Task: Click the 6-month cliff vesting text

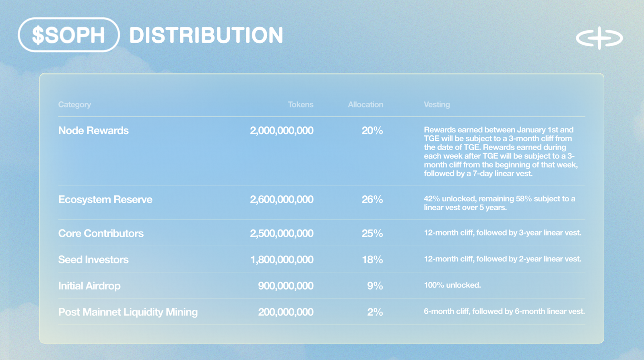Action: [504, 311]
